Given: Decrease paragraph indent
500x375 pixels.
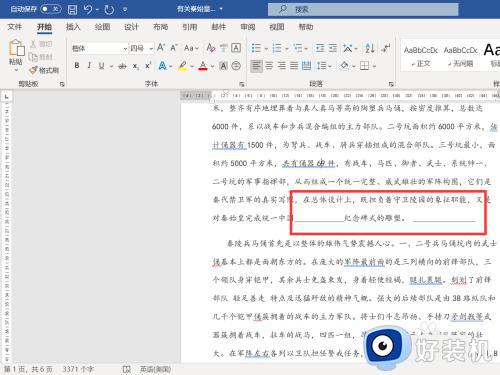Looking at the screenshot, I should point(320,48).
